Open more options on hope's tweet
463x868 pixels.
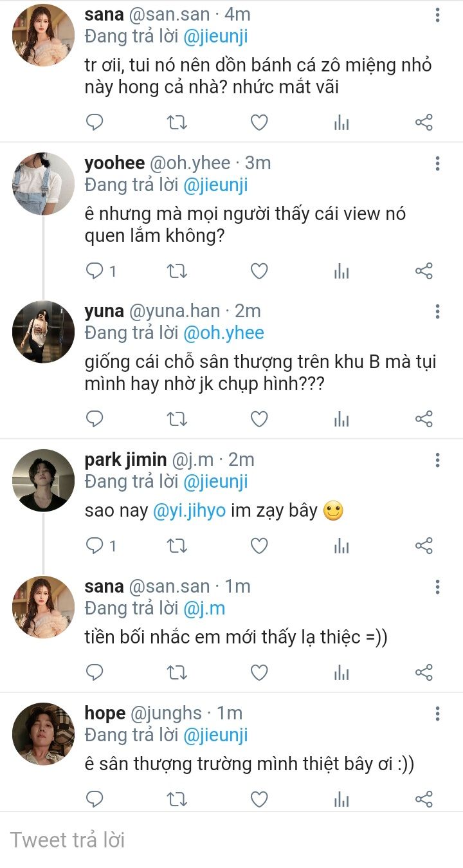(437, 714)
